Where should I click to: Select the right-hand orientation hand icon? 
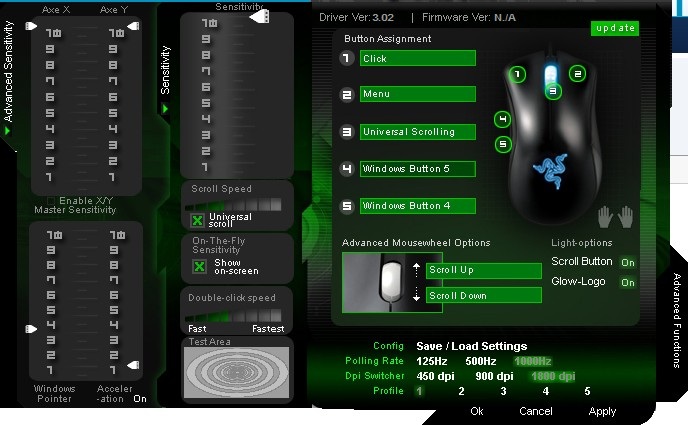625,217
